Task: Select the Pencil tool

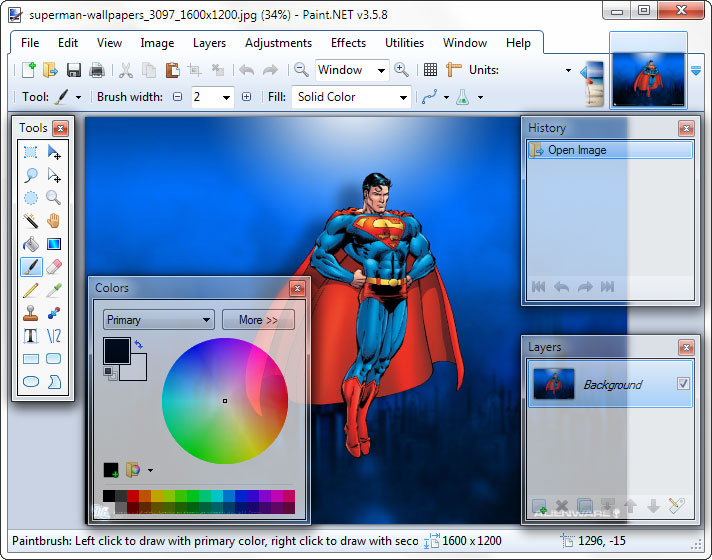Action: pos(30,290)
